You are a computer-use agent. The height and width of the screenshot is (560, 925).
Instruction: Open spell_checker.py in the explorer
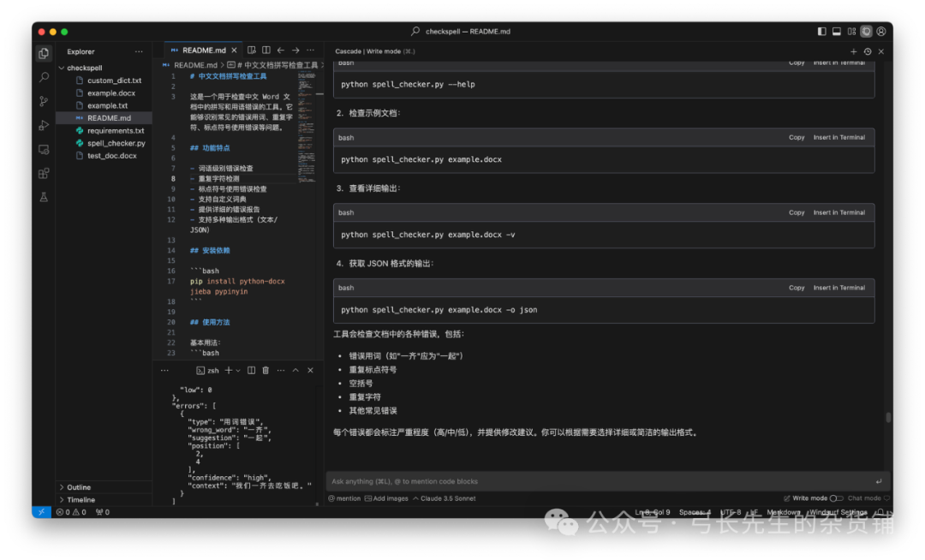tap(116, 143)
